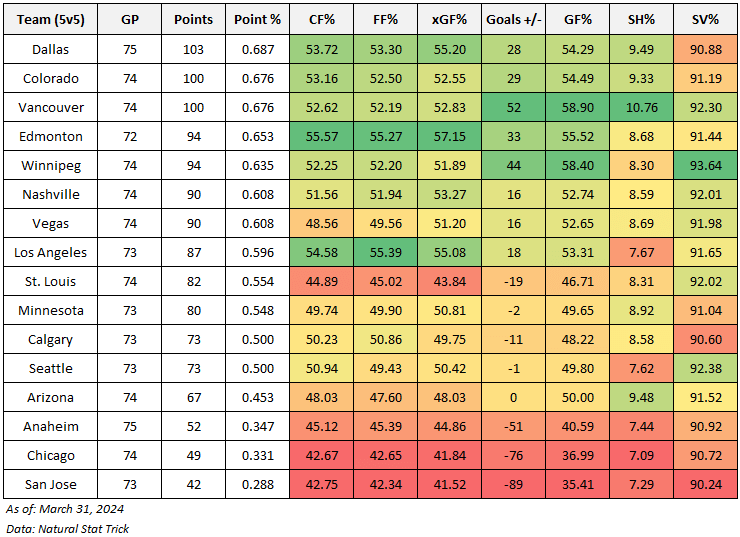Screen dimensions: 740x537
Task: Select Anaheim's Goals +/- value -51
Action: [513, 426]
